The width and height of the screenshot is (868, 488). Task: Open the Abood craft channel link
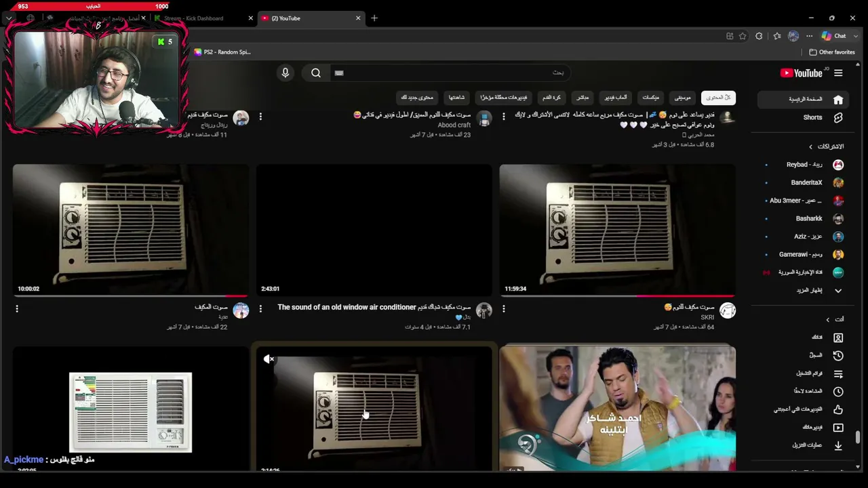[454, 125]
